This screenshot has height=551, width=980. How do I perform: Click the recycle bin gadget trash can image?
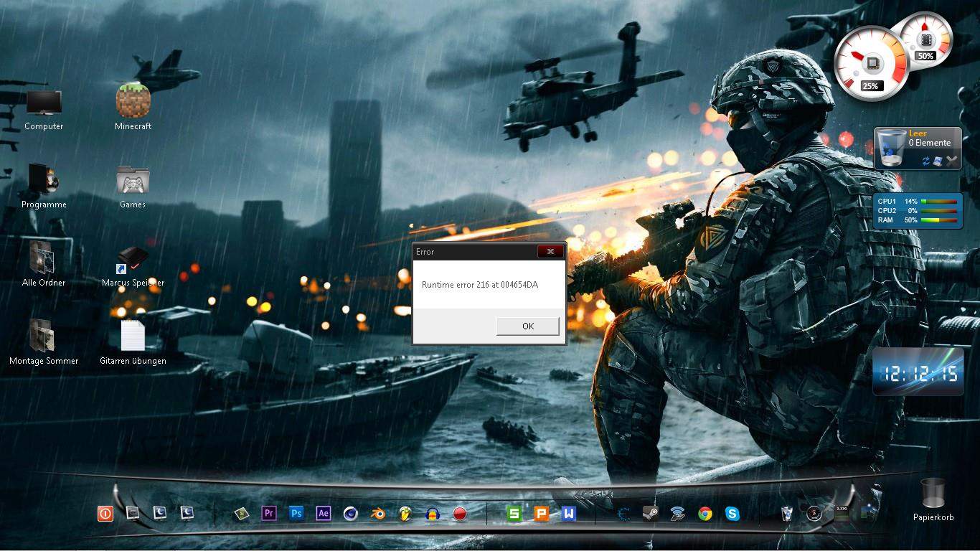(x=891, y=148)
